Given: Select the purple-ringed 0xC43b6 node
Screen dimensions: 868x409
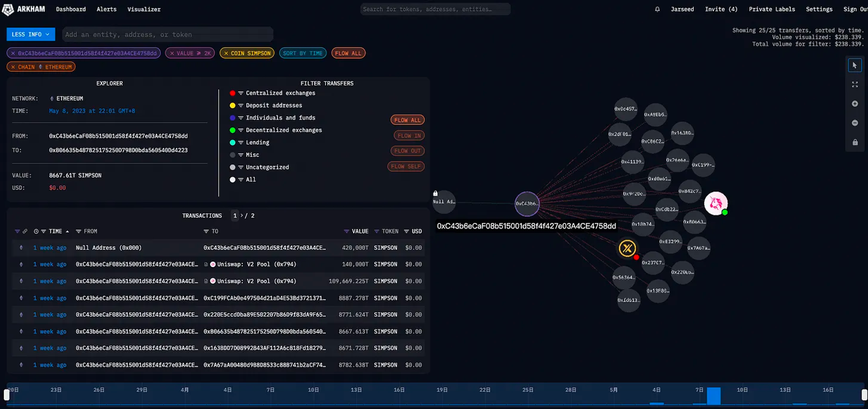Looking at the screenshot, I should (527, 203).
